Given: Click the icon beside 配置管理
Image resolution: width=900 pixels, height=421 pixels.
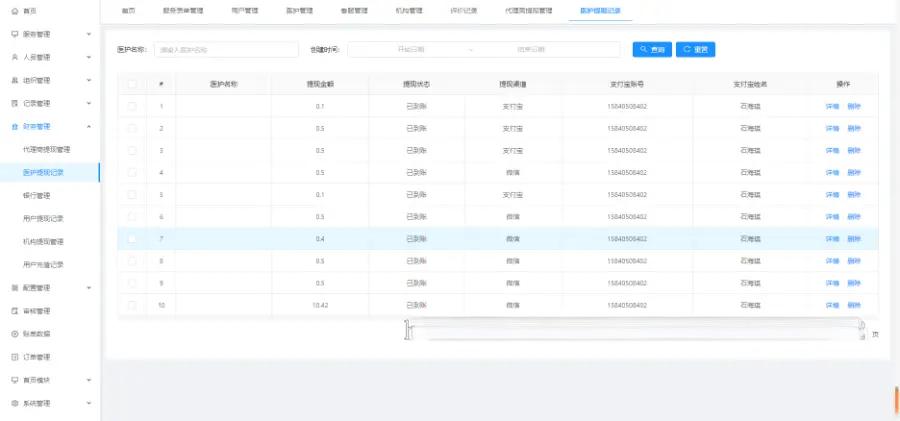Looking at the screenshot, I should coord(15,288).
